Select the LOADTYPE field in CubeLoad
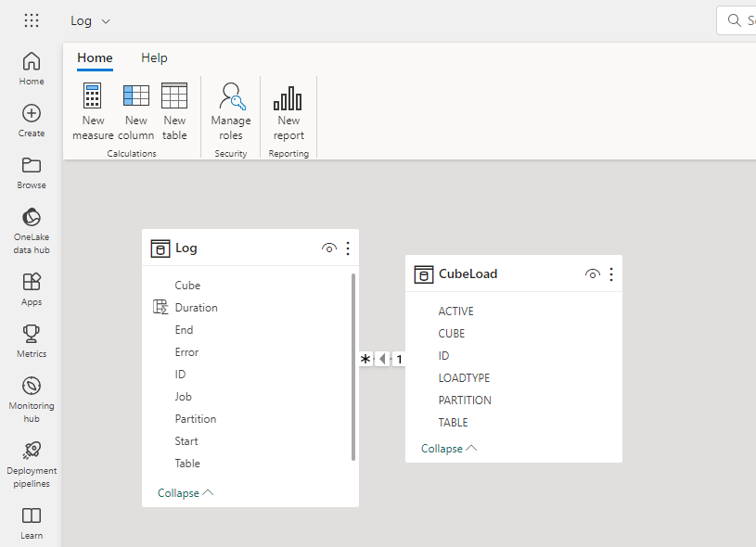This screenshot has height=547, width=756. 464,378
